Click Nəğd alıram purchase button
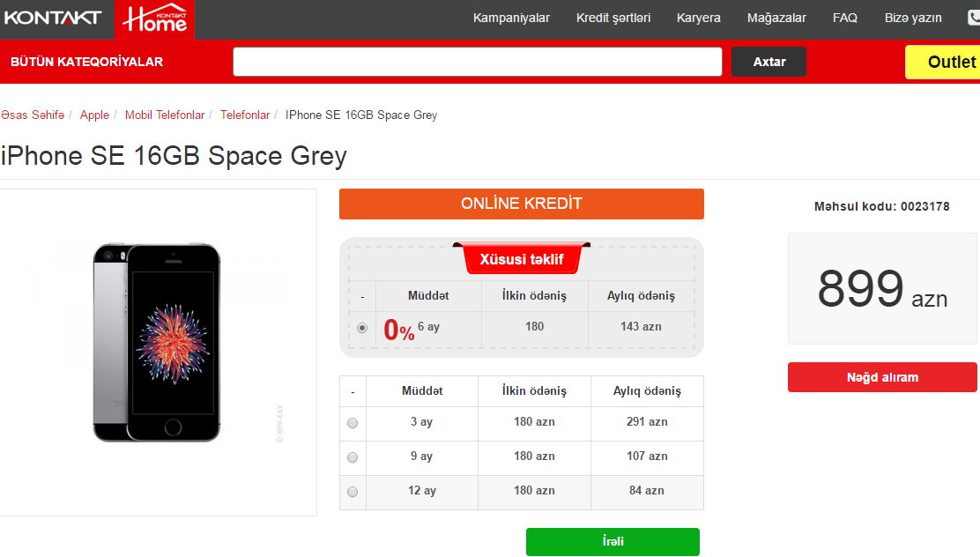 tap(882, 377)
